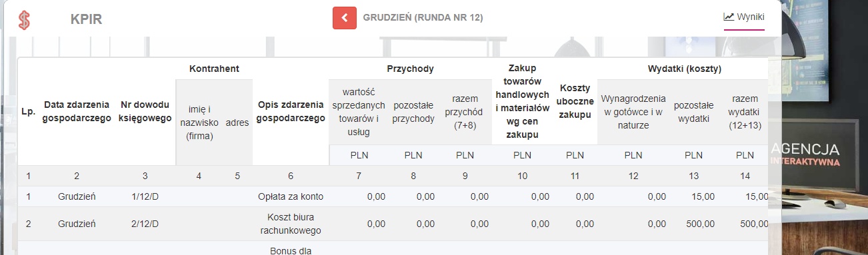Click the Opis zdarzenia gospodarczego header
This screenshot has height=255, width=868.
(291, 112)
